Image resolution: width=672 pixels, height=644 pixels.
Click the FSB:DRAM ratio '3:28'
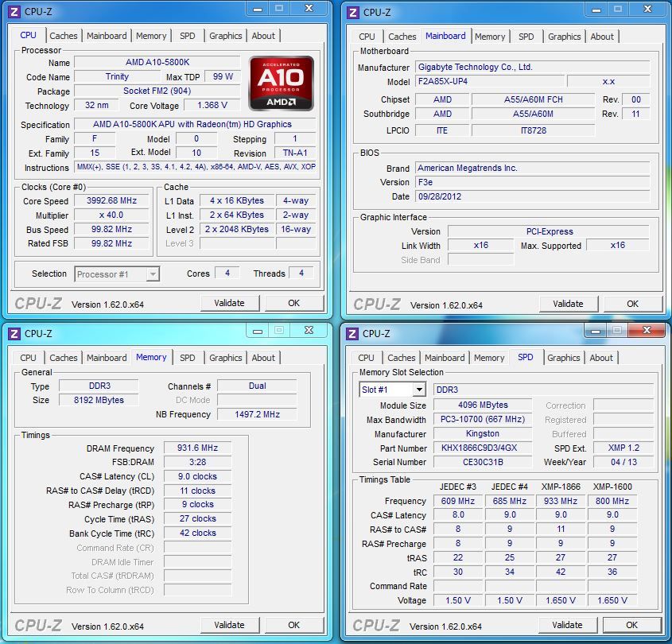pos(197,462)
